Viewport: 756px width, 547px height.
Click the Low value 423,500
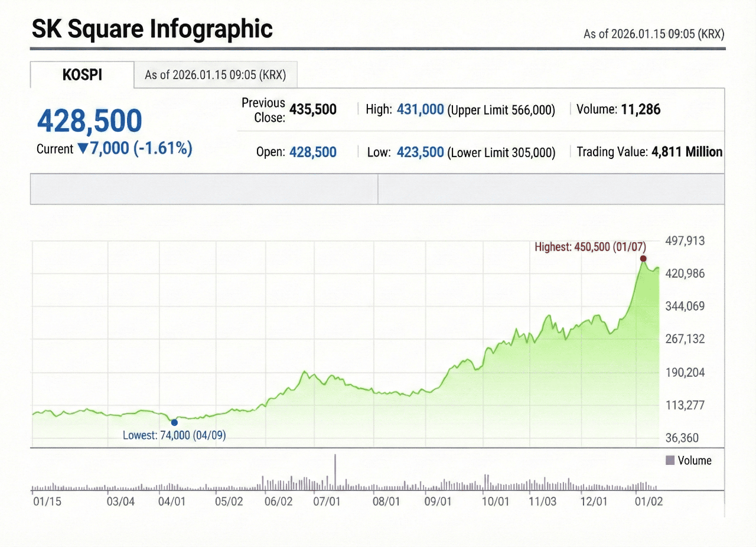421,152
